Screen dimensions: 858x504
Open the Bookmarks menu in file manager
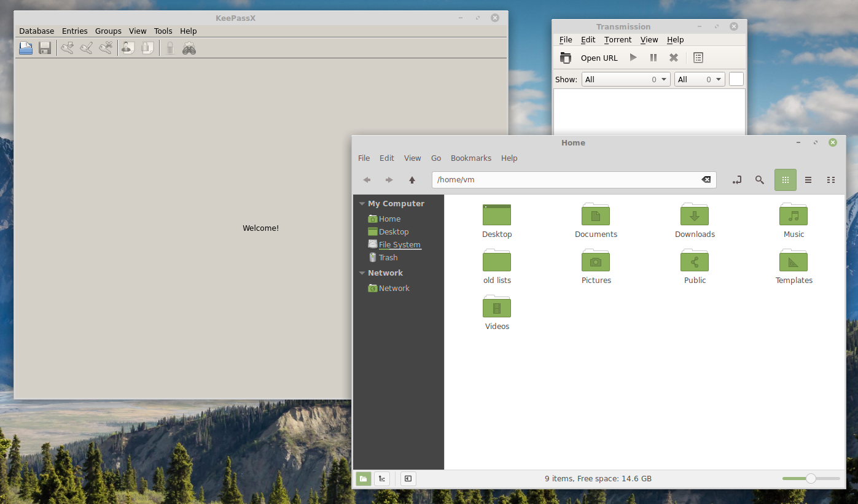[x=471, y=158]
